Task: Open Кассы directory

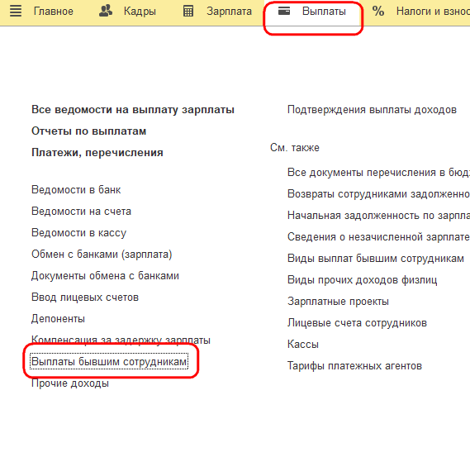Action: click(303, 345)
